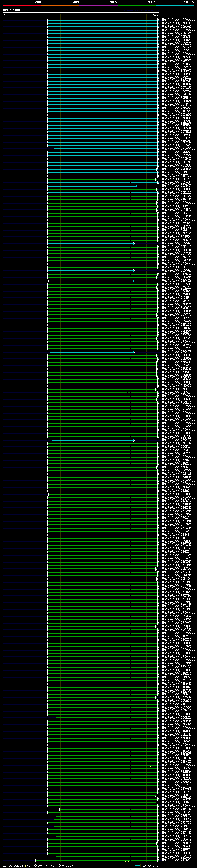Screen dimensions: 197x868
Task: Open hit UniRef100_C6SXS1
Action: (177, 43)
